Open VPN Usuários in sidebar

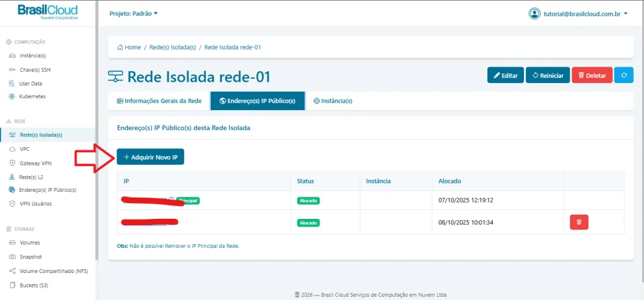tap(36, 203)
